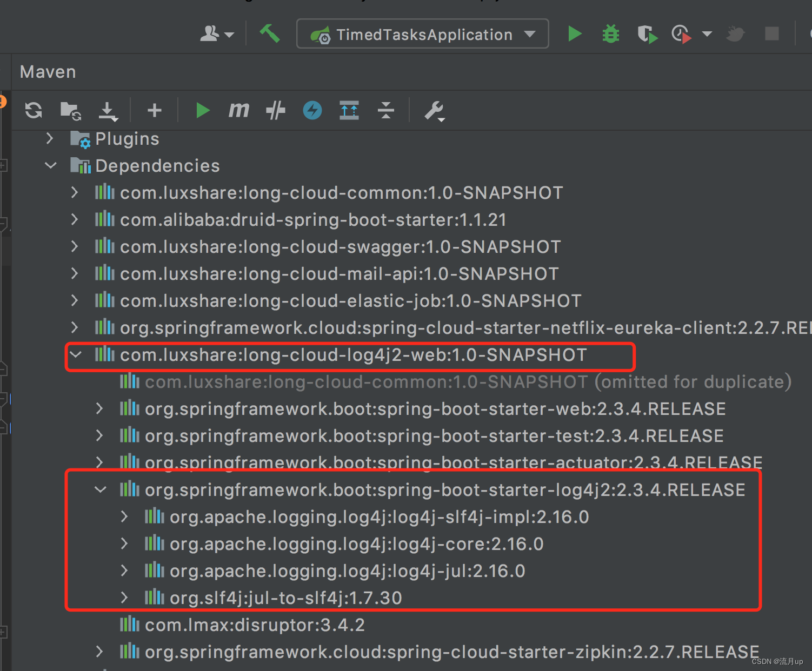Select org.apache.logging.log4j:log4j-slf4j-impl:2.16.0 row
The height and width of the screenshot is (671, 812).
pyautogui.click(x=412, y=516)
